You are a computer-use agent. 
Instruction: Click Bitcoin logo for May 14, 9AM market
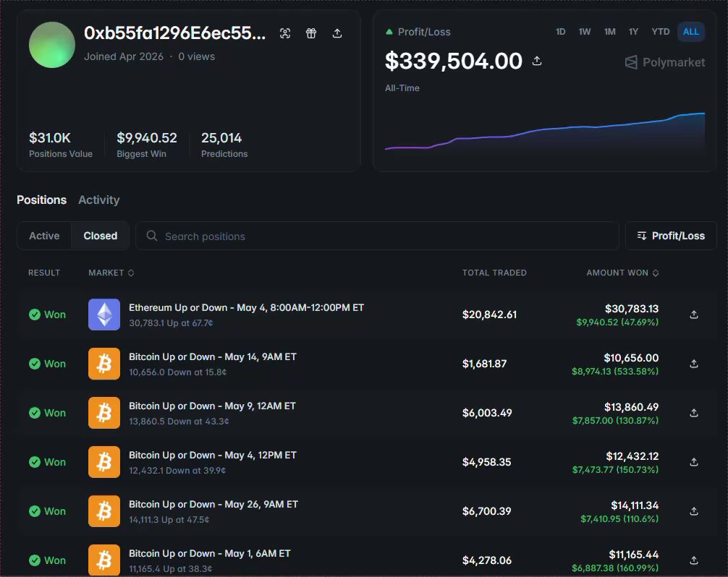click(104, 364)
